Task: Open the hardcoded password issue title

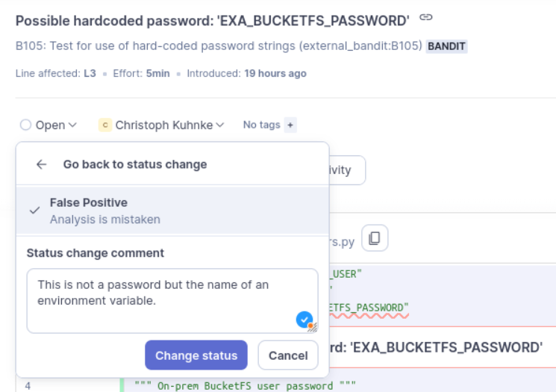Action: [x=213, y=18]
